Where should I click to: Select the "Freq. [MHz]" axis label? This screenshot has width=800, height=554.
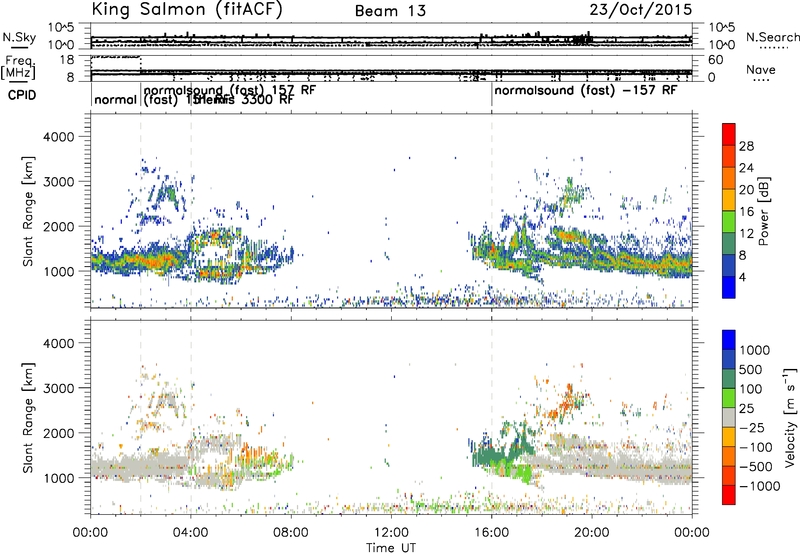[18, 67]
